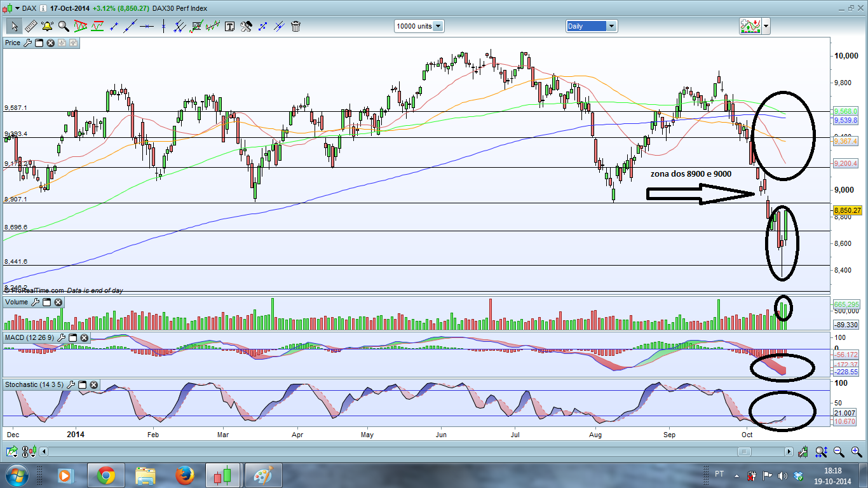This screenshot has height=488, width=868.
Task: Open Price panel wrench settings
Action: tap(27, 43)
